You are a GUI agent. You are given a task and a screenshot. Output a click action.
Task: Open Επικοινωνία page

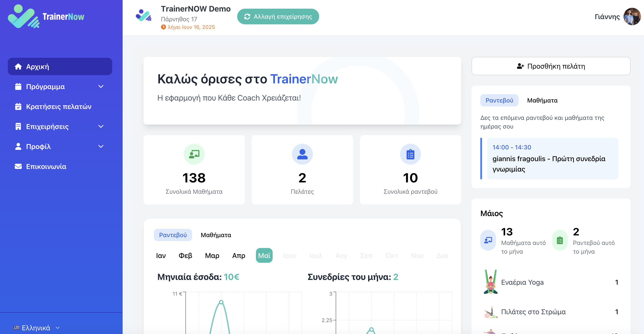(60, 167)
